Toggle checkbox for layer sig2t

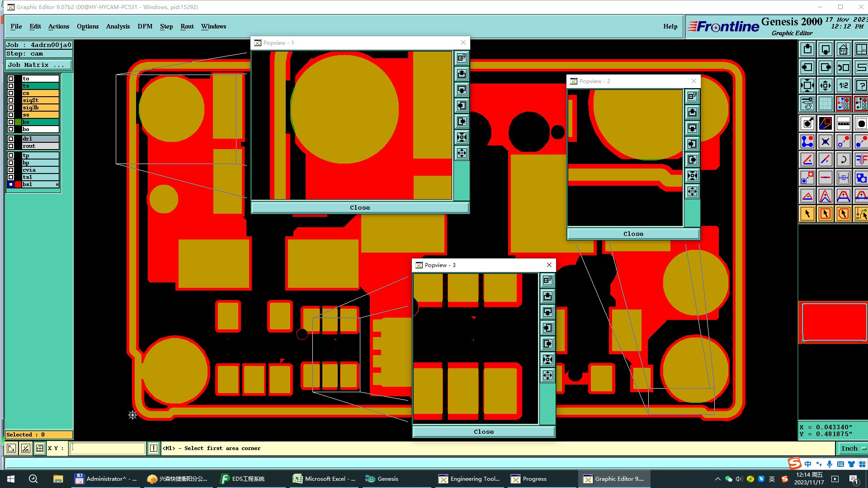pos(11,100)
